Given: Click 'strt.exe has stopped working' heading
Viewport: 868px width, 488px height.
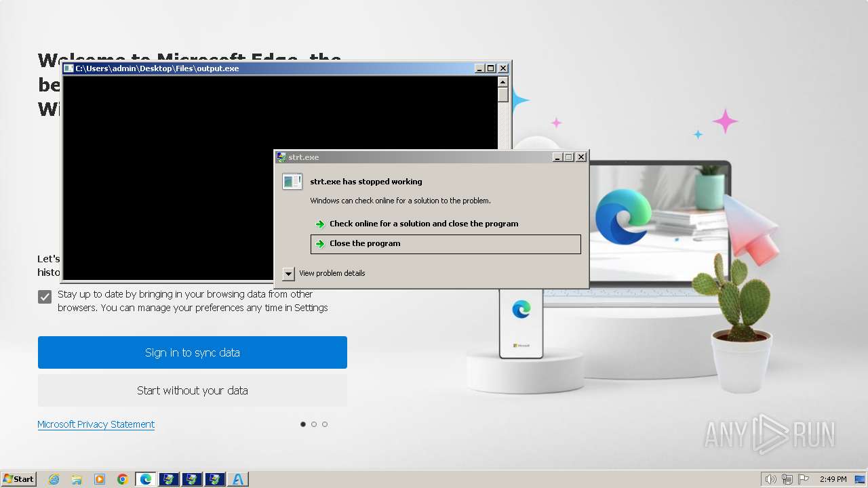Looking at the screenshot, I should point(366,182).
